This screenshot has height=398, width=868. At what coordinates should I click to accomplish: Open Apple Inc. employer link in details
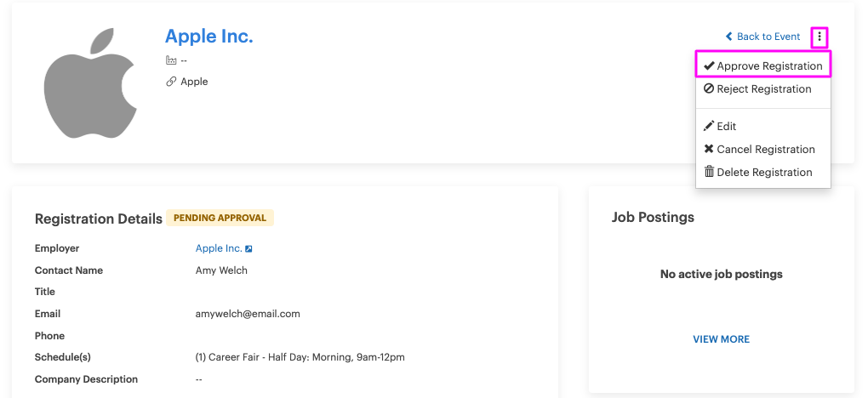(x=219, y=248)
